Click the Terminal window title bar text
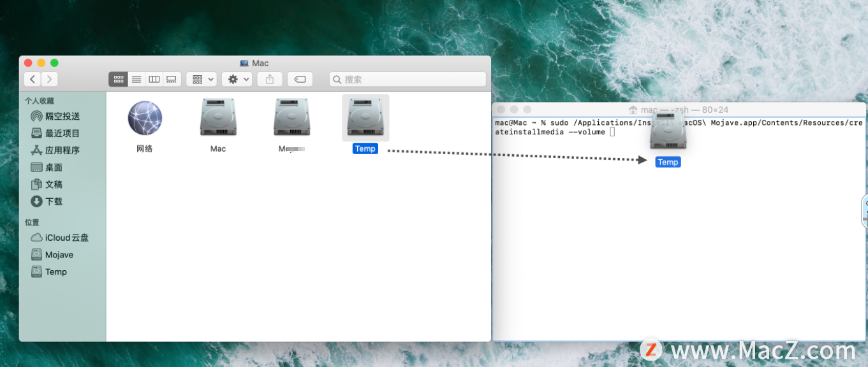Image resolution: width=868 pixels, height=367 pixels. tap(684, 110)
